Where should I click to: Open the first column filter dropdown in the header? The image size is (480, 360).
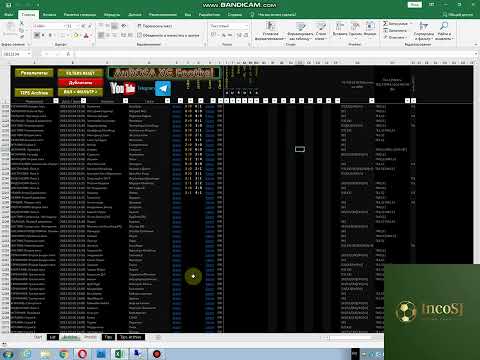pyautogui.click(x=56, y=101)
